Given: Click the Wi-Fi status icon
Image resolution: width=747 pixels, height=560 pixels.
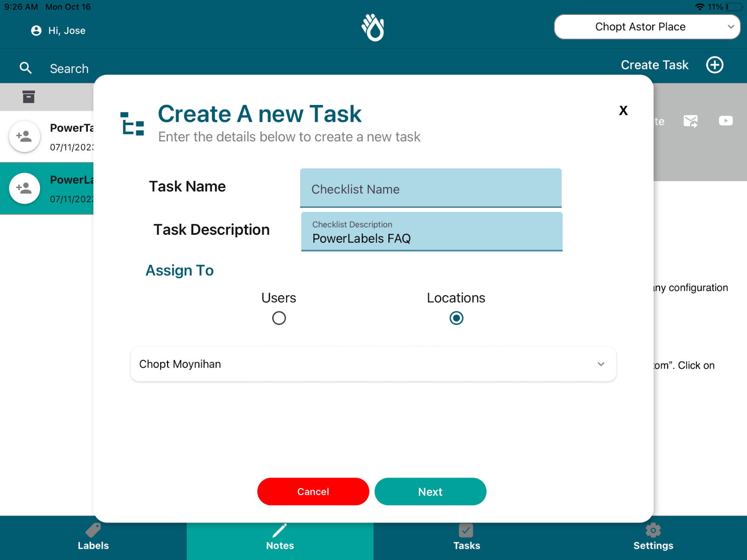Looking at the screenshot, I should pos(699,7).
